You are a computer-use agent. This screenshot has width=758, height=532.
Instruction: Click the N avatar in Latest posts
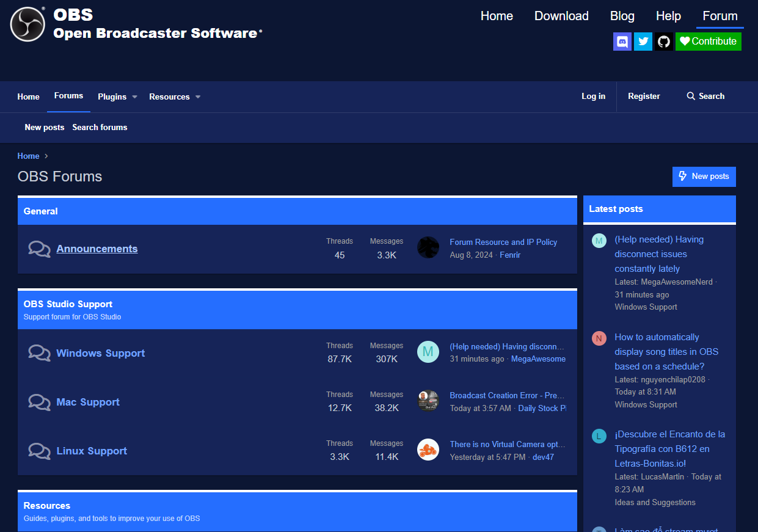pyautogui.click(x=599, y=338)
